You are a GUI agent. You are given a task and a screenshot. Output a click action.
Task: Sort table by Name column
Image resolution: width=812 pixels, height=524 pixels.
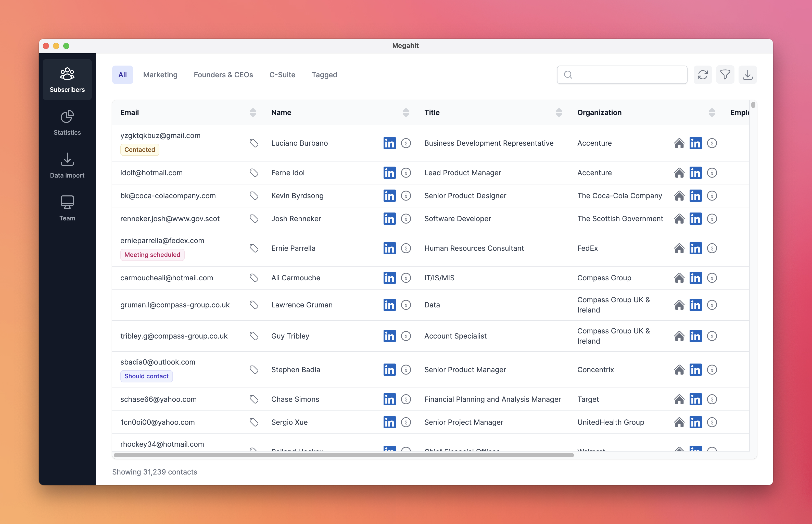click(x=406, y=113)
